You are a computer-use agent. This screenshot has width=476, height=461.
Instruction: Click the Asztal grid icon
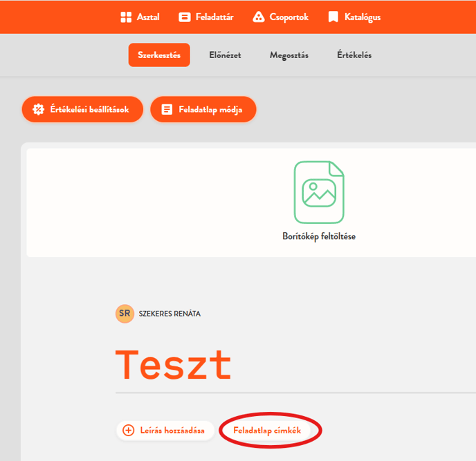tap(125, 17)
